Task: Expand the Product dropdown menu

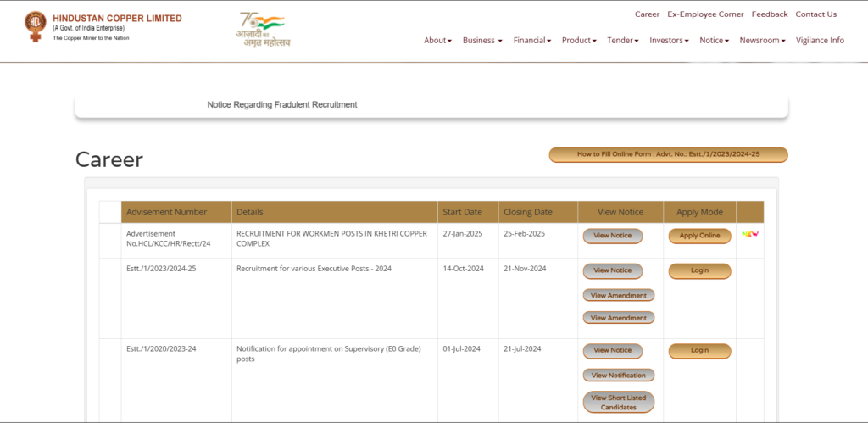Action: [579, 41]
